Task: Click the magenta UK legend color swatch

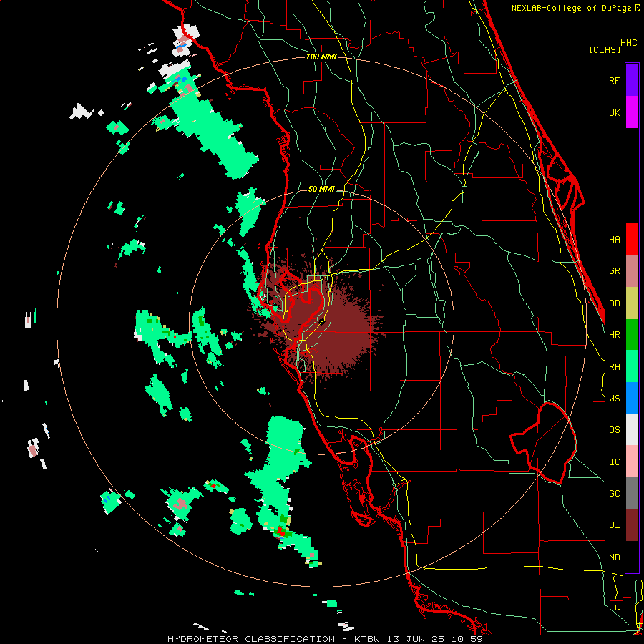Action: coord(632,112)
